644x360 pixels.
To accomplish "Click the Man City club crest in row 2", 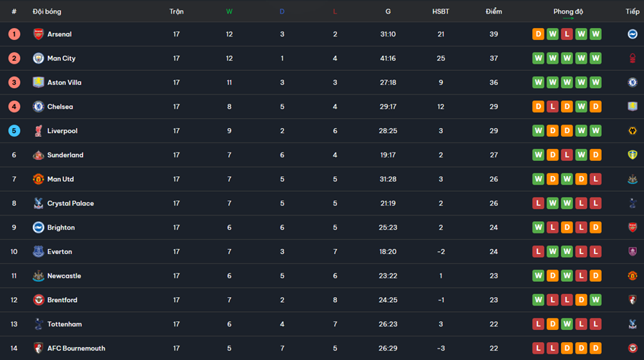I will [38, 59].
